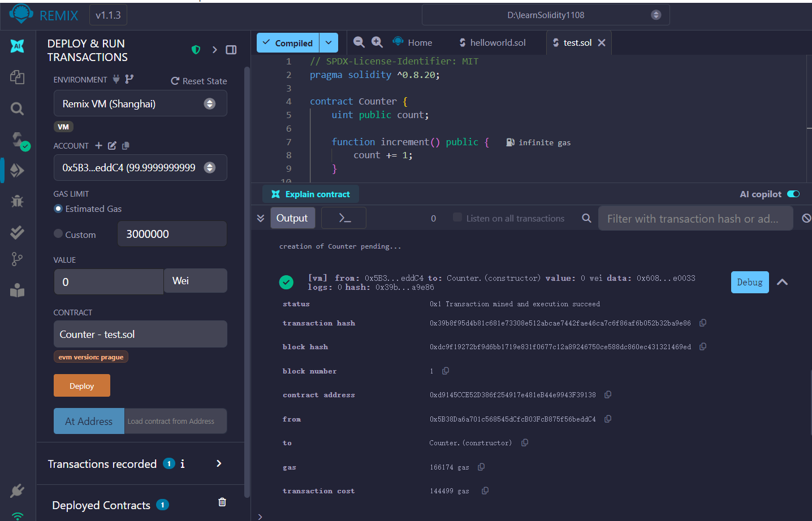Enable Listen on all transactions checkbox
The height and width of the screenshot is (521, 812).
pyautogui.click(x=457, y=218)
